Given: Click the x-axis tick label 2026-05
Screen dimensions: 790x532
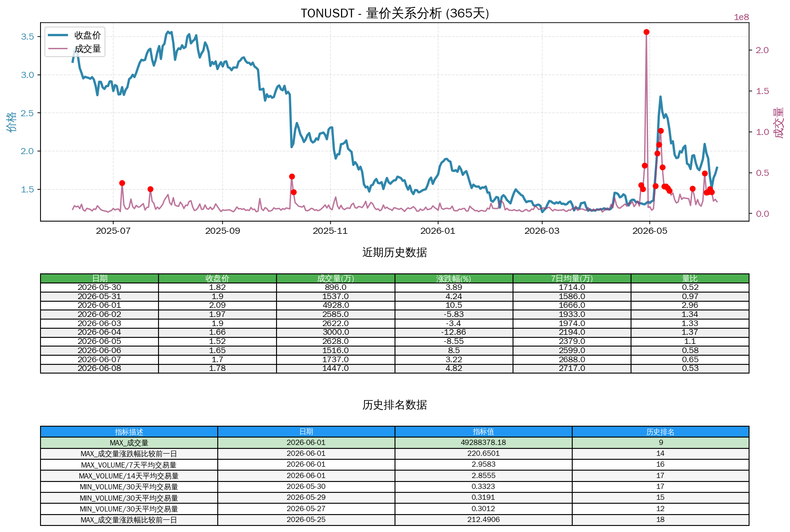Looking at the screenshot, I should point(650,231).
